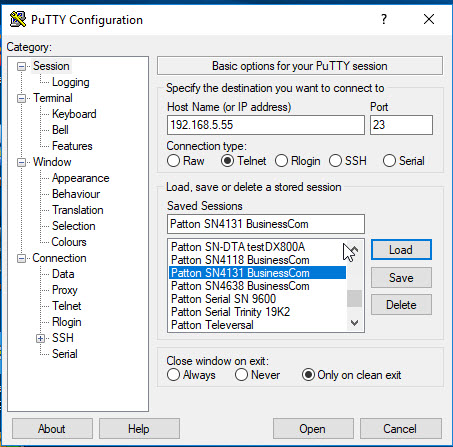Click the Load button

coord(401,250)
